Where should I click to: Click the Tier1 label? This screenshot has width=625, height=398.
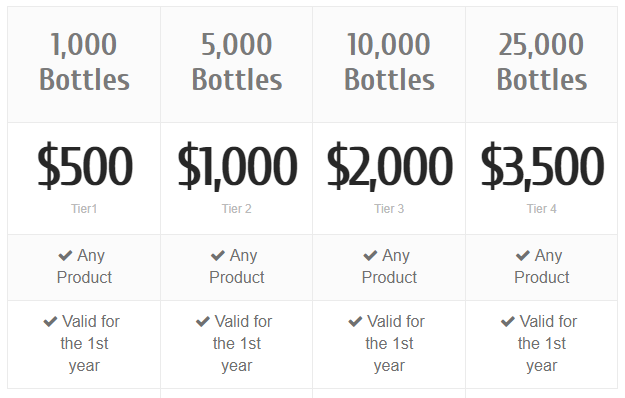pos(84,208)
